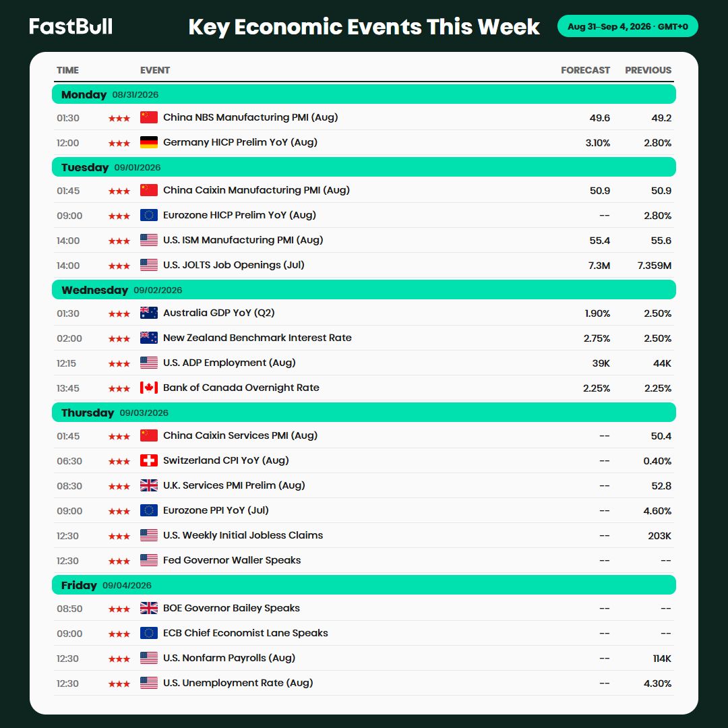Click the Canada flag by Overnight Rate

pyautogui.click(x=148, y=388)
